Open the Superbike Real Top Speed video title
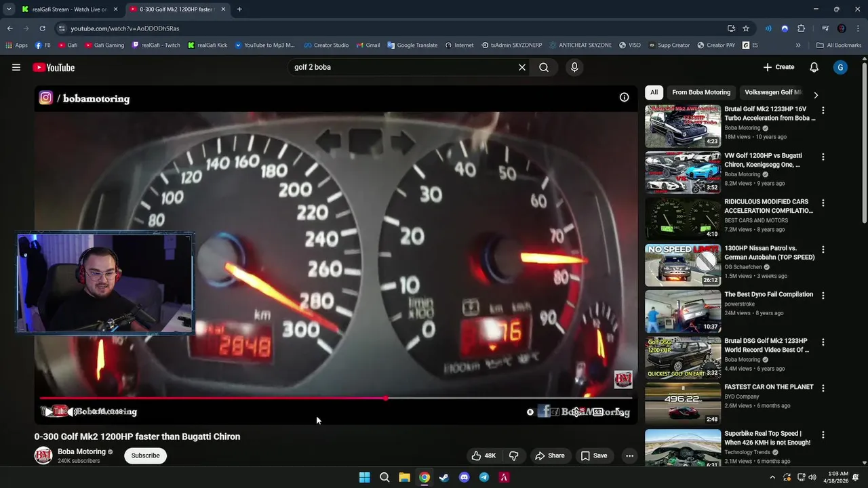The height and width of the screenshot is (488, 868). tap(768, 438)
